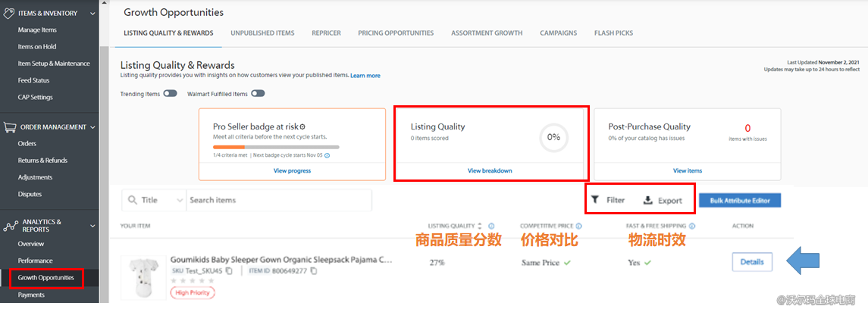Click the Items & Inventory tag icon
Image resolution: width=868 pixels, height=309 pixels.
click(x=8, y=13)
